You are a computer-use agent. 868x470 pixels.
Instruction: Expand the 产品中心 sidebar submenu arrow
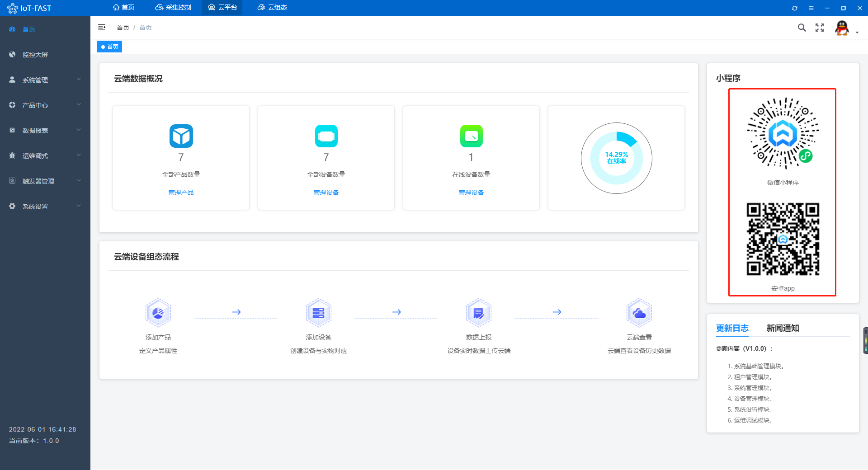[79, 104]
